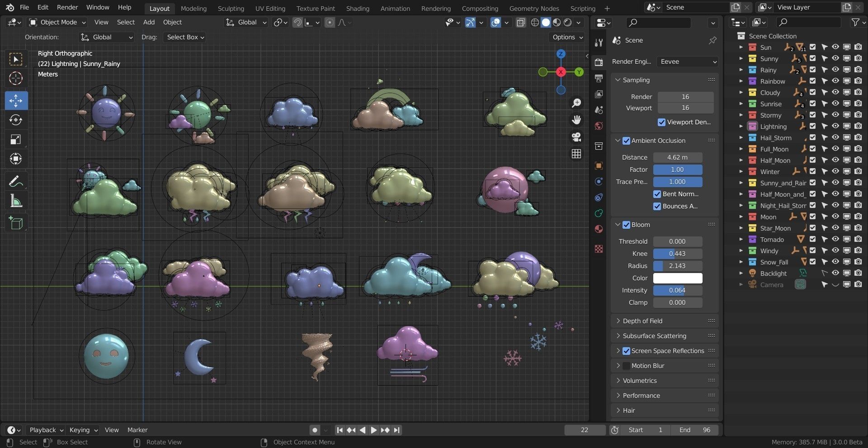Select the Annotate pencil tool
Viewport: 868px width, 448px height.
tap(16, 182)
